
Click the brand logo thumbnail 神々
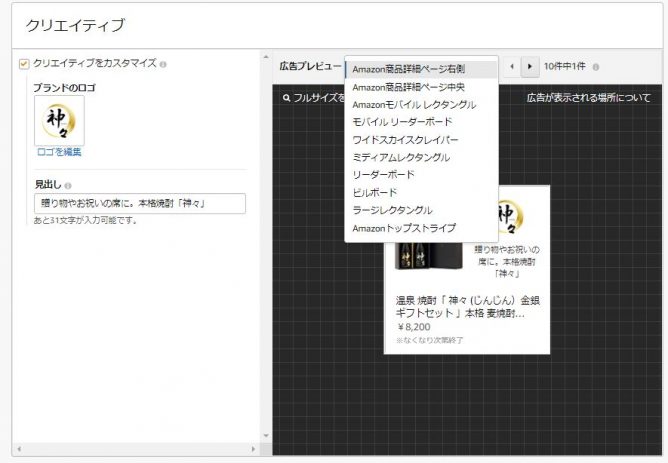59,121
